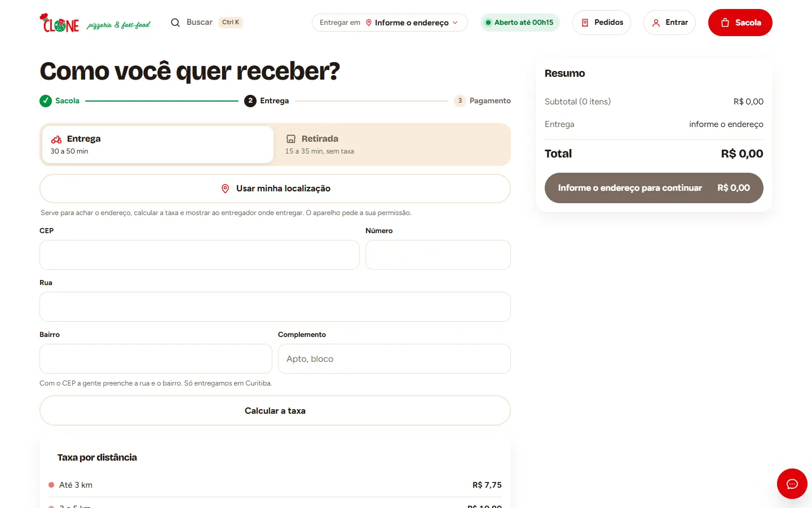Focus the Número input field
This screenshot has width=812, height=508.
click(x=438, y=255)
